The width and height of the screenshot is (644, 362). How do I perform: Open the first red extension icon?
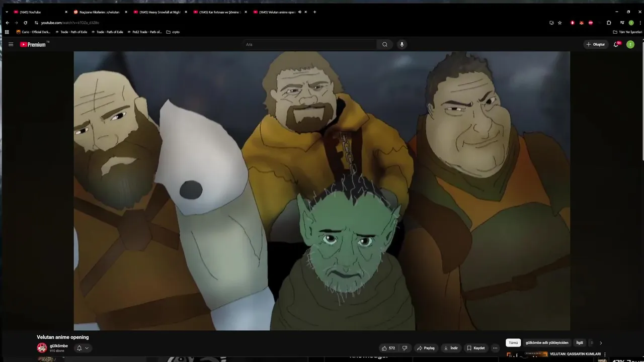(x=573, y=23)
